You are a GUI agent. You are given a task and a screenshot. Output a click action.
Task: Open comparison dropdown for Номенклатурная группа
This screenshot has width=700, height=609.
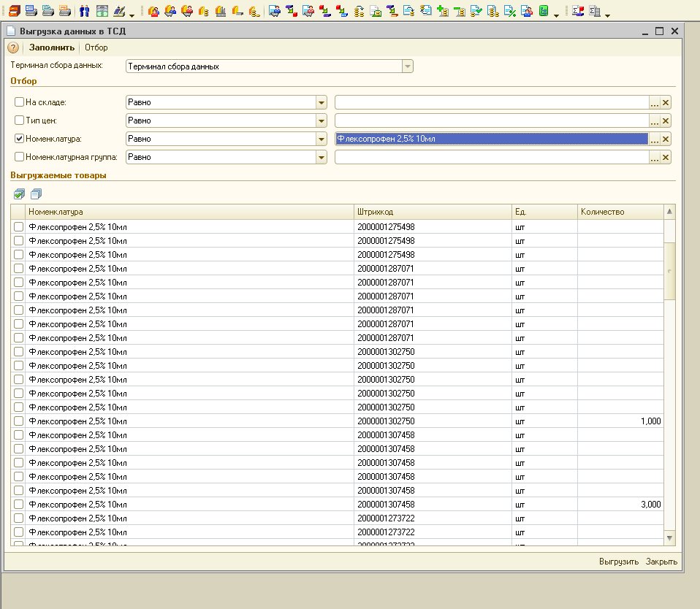pyautogui.click(x=321, y=157)
